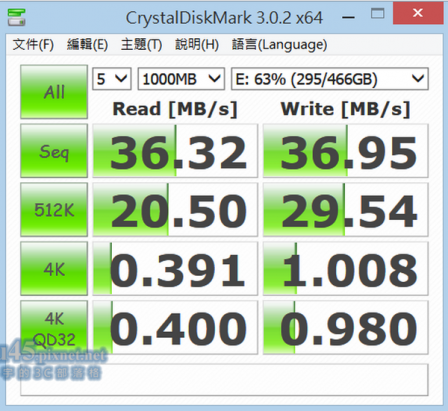Click the CrystalDiskMark app icon in title bar

coord(16,18)
